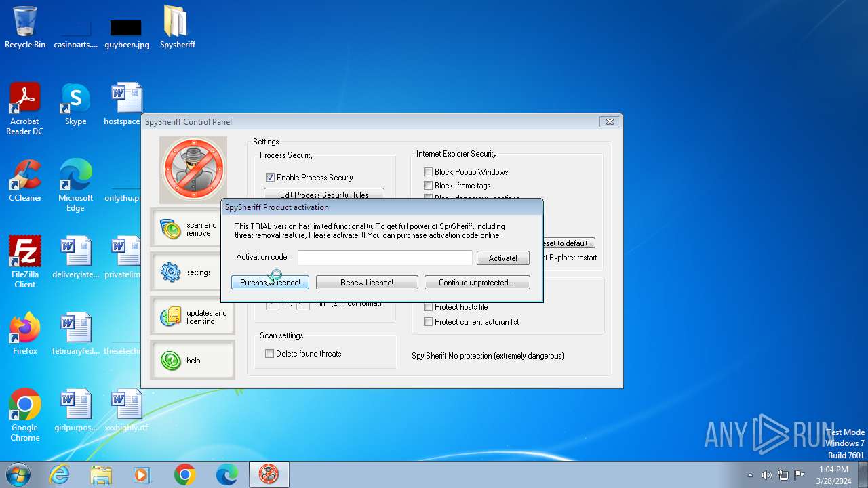
Task: Click the SpySheriff logo image
Action: (x=193, y=170)
